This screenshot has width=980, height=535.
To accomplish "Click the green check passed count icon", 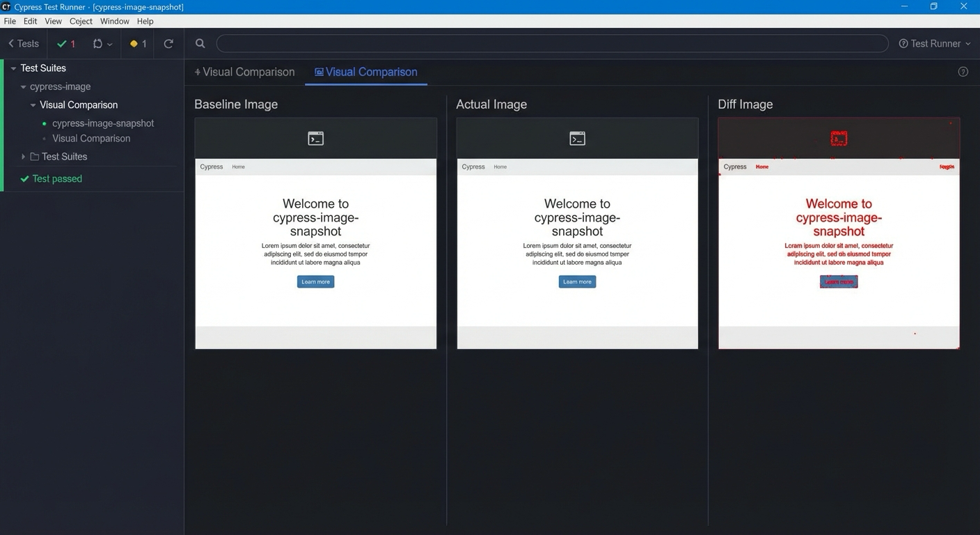I will [61, 43].
